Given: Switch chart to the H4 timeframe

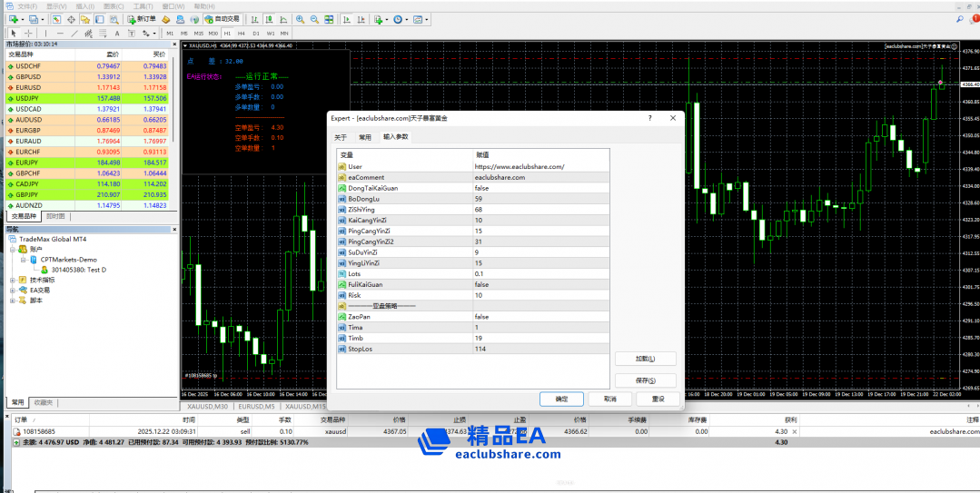Looking at the screenshot, I should tap(241, 33).
